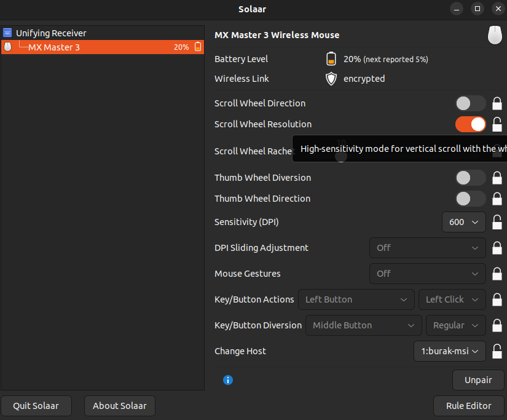Viewport: 507px width, 420px height.
Task: Click the lock icon for Change Host
Action: 497,351
